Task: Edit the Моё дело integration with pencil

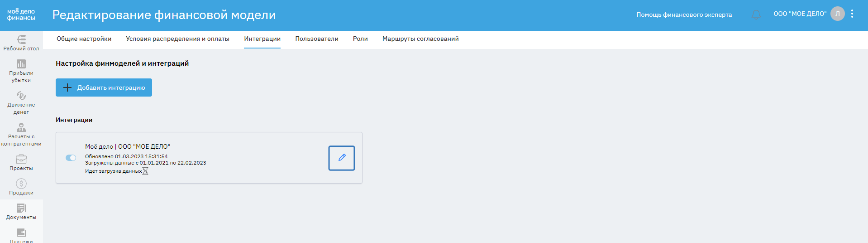Action: coord(342,158)
